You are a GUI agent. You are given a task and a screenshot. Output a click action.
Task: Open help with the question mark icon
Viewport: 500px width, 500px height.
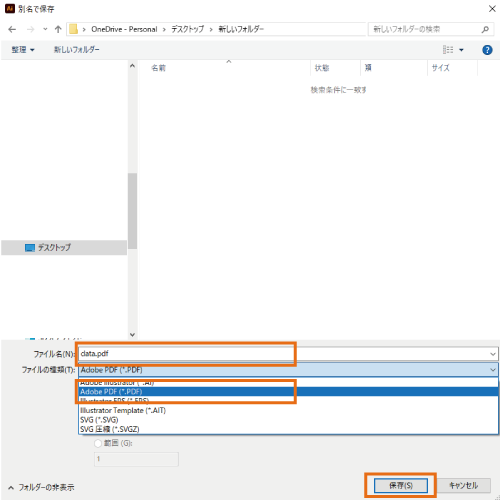487,50
